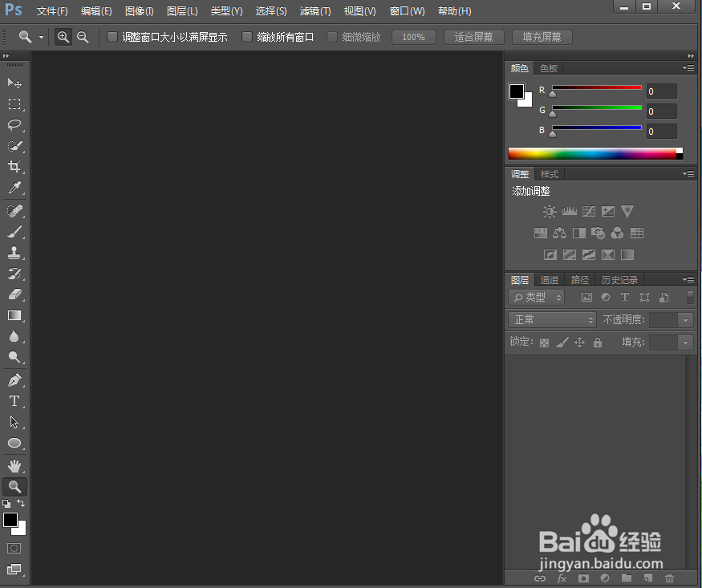
Task: Expand the collapsed toolbox double arrows
Action: [6, 56]
